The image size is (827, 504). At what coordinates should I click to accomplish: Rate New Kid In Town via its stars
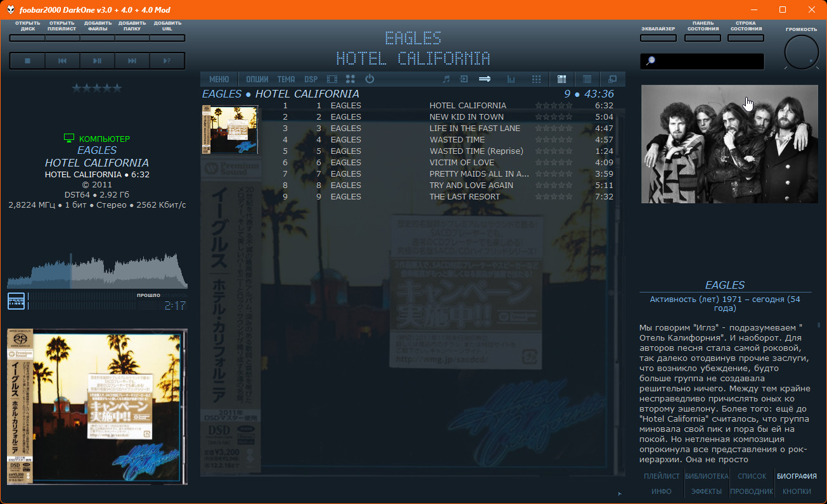click(554, 117)
